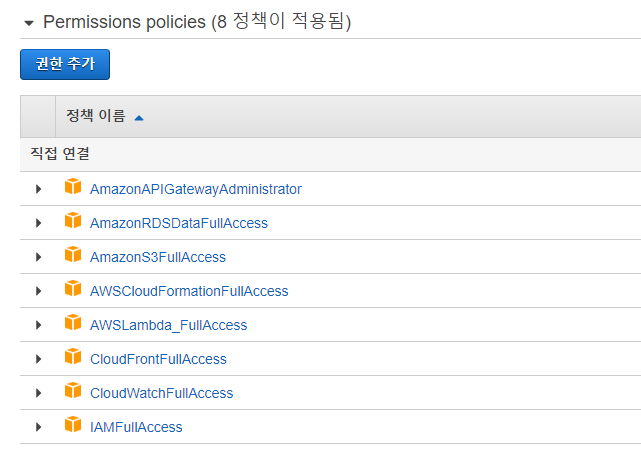Open the AWSCloudFormationFullAccess policy link
Image resolution: width=641 pixels, height=458 pixels.
point(189,291)
